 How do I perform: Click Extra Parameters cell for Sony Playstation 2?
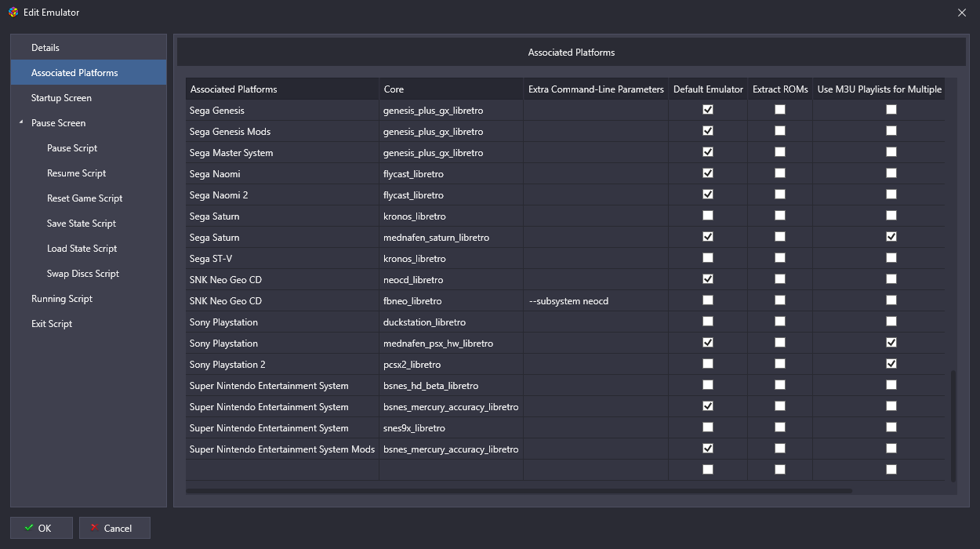pos(596,364)
